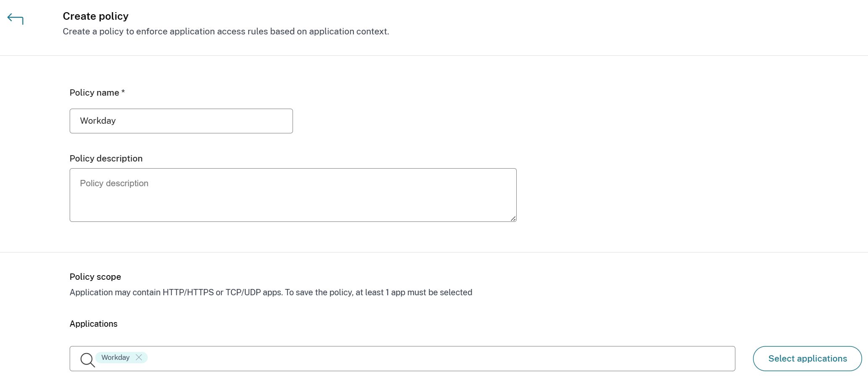Click the required asterisk beside Policy name

tap(123, 92)
